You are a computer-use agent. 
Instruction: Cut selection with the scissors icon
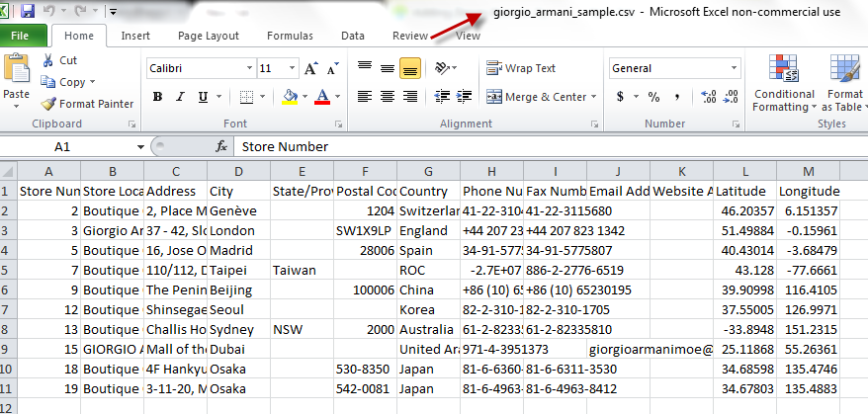pyautogui.click(x=48, y=60)
